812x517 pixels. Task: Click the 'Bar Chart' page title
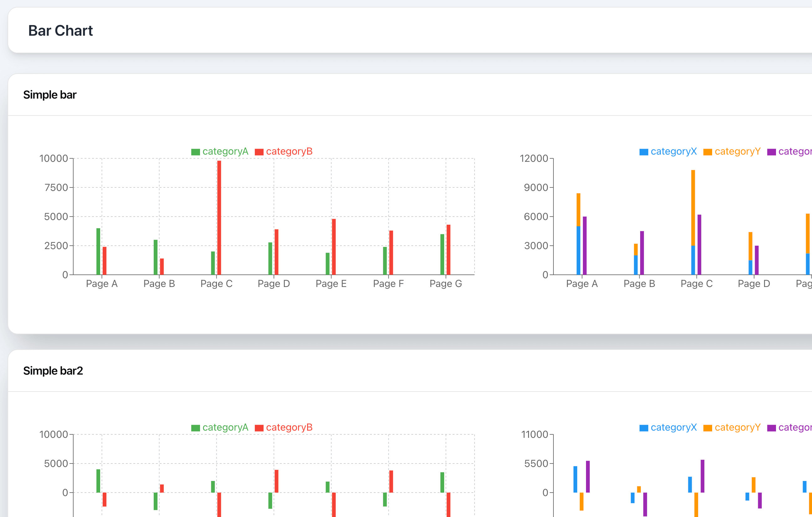click(x=60, y=31)
